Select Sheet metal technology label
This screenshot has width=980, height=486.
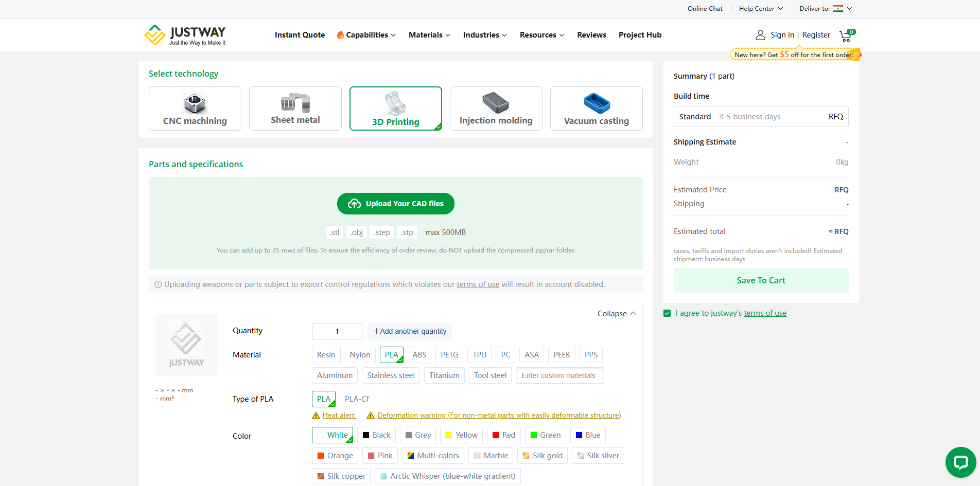coord(295,120)
